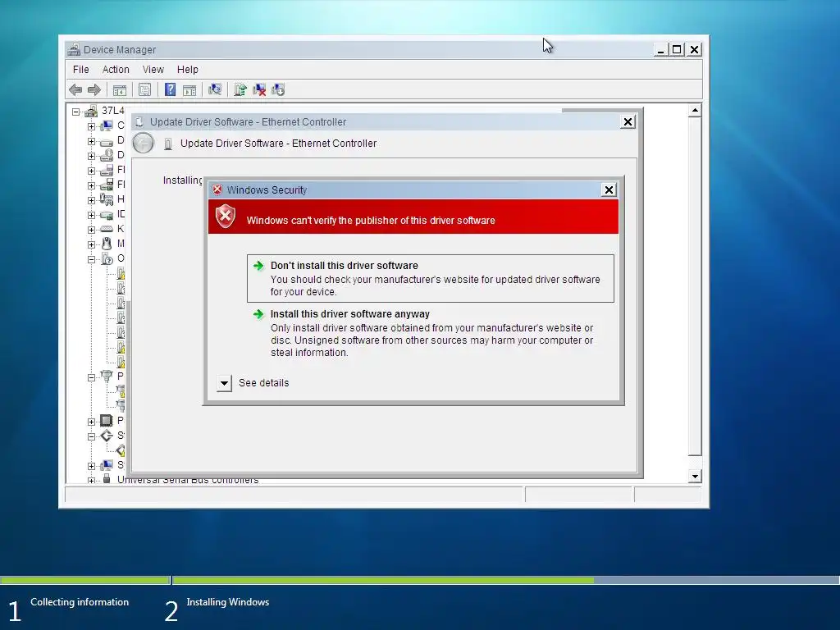Viewport: 840px width, 630px height.
Task: Collapse the sound controllers category node
Action: 91,436
